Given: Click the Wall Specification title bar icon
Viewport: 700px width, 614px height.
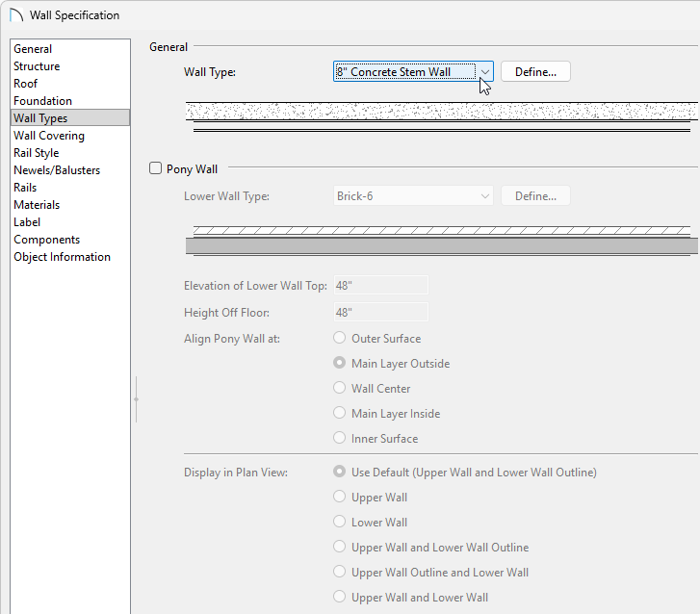Looking at the screenshot, I should [x=16, y=14].
